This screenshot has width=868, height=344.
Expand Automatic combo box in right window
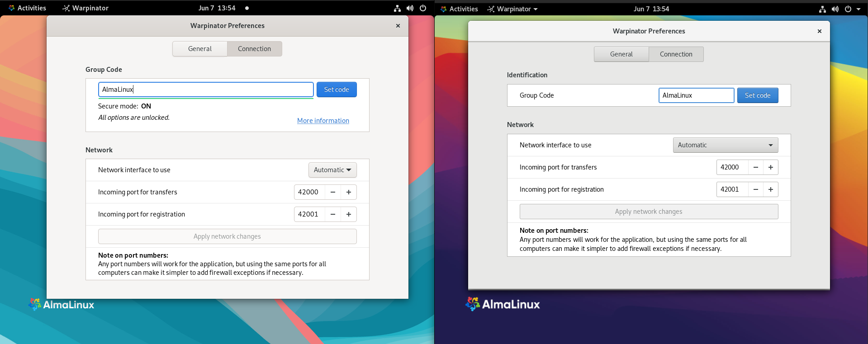click(725, 145)
